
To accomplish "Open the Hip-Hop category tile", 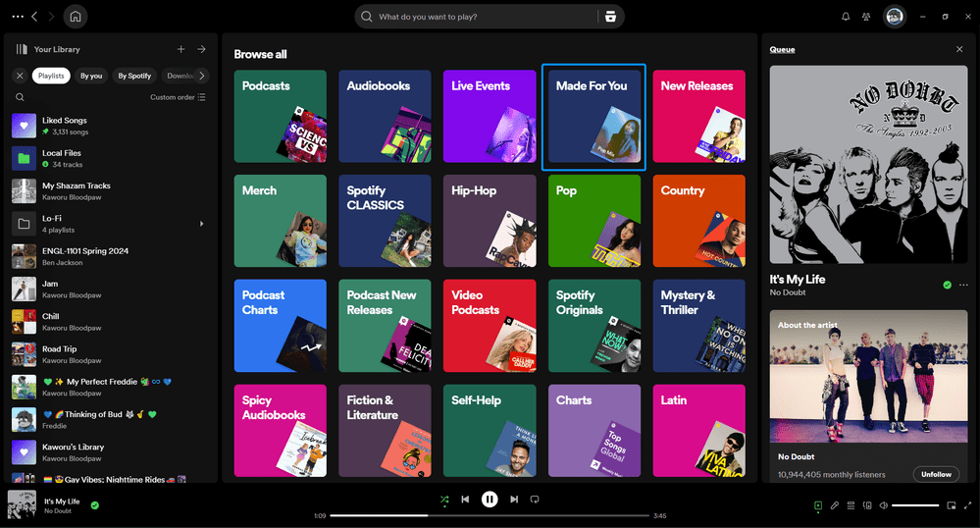I will pos(490,221).
